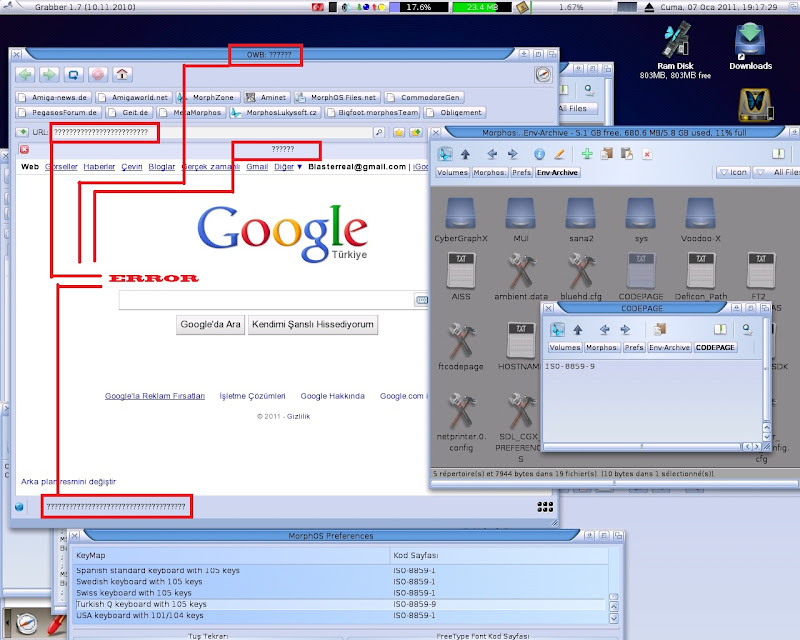Open the MorphZone bookmark
The image size is (800, 640).
click(207, 97)
